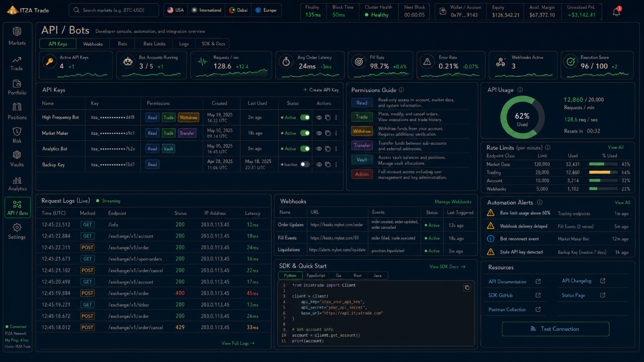
Task: Reveal the Backup Key value
Action: pos(319,164)
